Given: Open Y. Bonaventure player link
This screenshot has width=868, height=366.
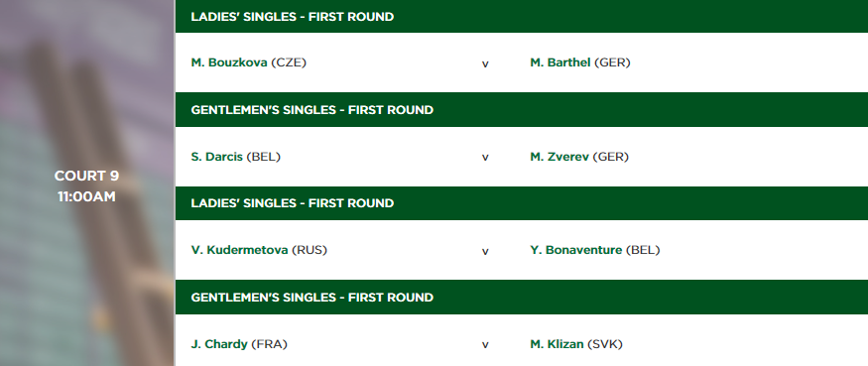Looking at the screenshot, I should click(575, 250).
